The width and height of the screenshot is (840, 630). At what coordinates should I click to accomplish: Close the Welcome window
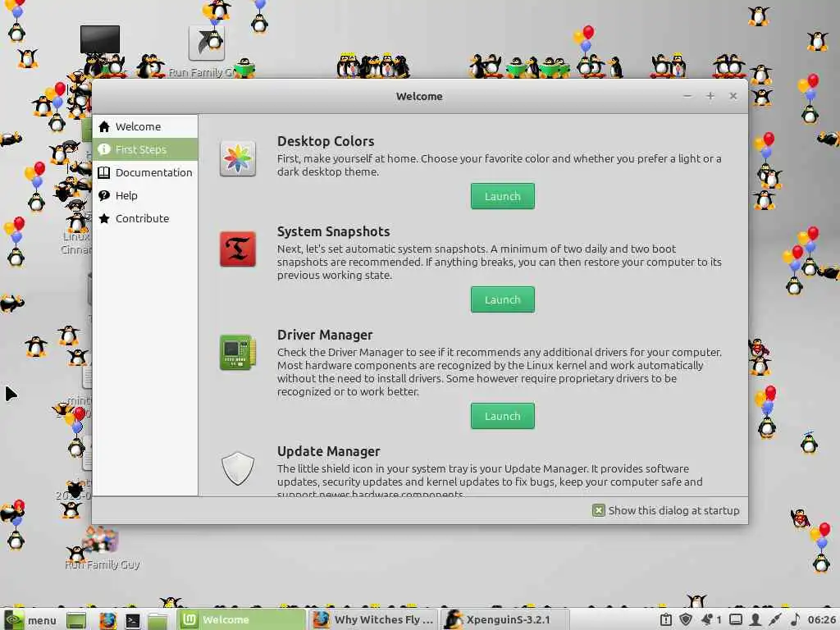(733, 96)
